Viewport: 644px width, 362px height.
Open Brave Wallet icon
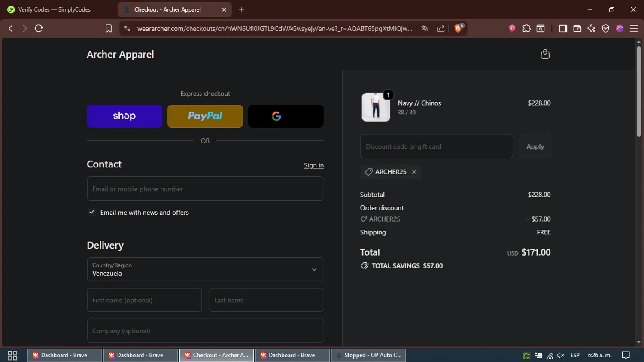pos(577,28)
